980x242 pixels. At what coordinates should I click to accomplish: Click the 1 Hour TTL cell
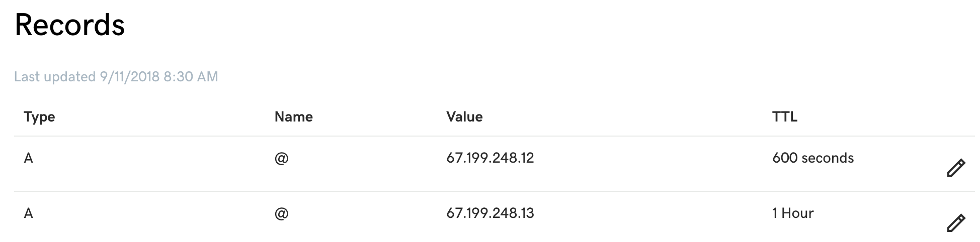tap(793, 213)
